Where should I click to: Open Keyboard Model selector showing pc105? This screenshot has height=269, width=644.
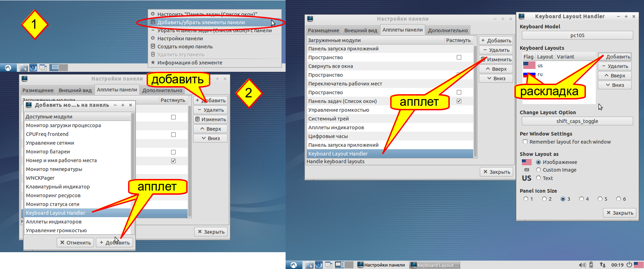(577, 35)
